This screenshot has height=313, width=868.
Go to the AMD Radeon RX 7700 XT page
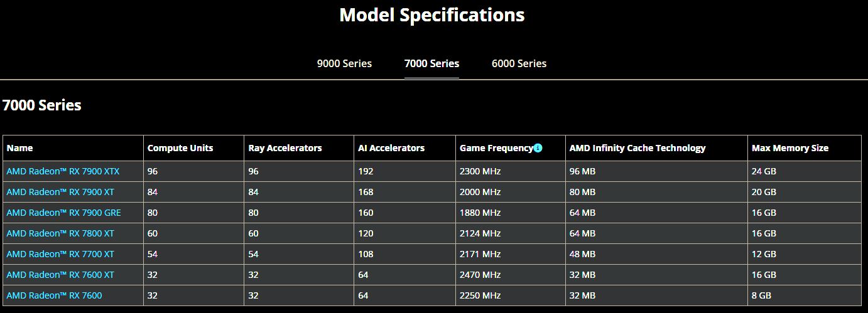click(x=60, y=254)
